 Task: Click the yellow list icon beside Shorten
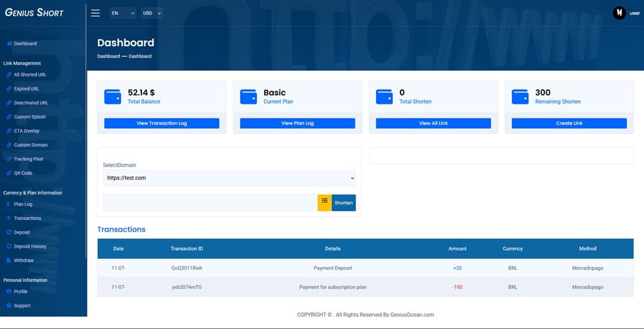point(325,202)
